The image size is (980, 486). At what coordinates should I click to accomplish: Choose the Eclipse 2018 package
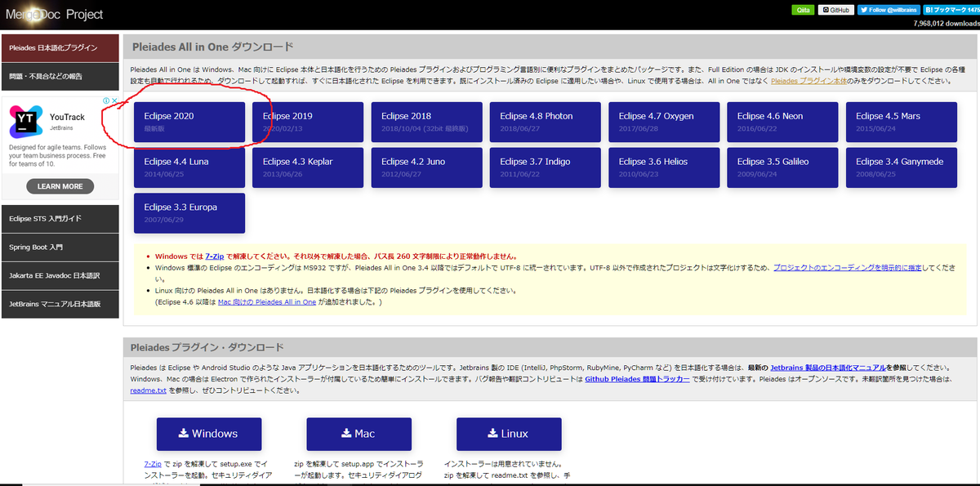pyautogui.click(x=425, y=122)
